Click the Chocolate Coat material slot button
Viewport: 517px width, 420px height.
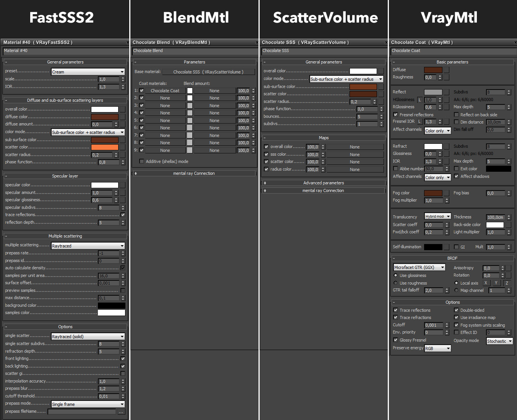point(165,91)
